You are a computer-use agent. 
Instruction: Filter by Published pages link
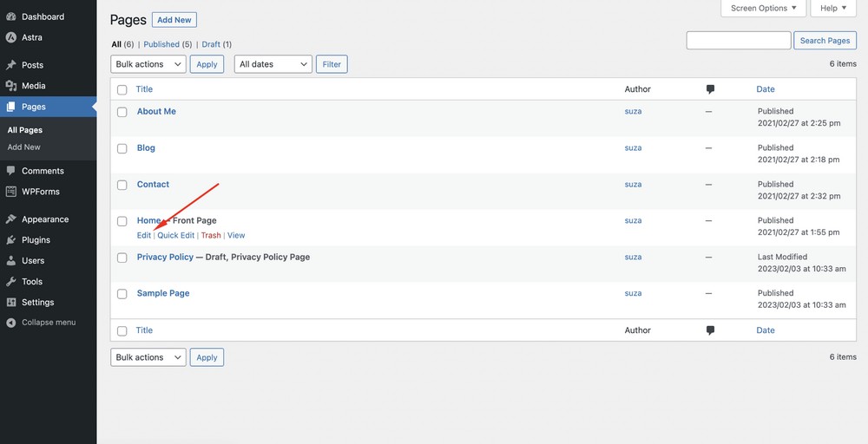[161, 44]
